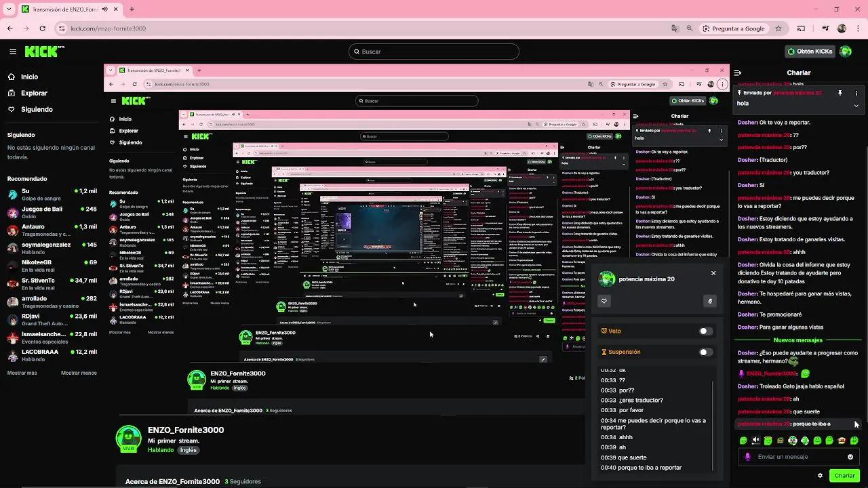The image size is (868, 488).
Task: Bookmark this page with the star icon
Action: pyautogui.click(x=778, y=28)
